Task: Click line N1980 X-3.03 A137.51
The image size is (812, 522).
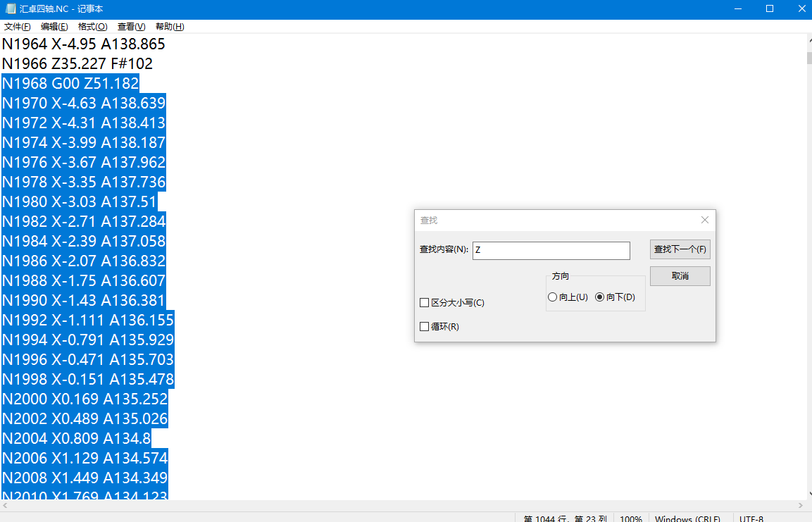Action: click(80, 201)
